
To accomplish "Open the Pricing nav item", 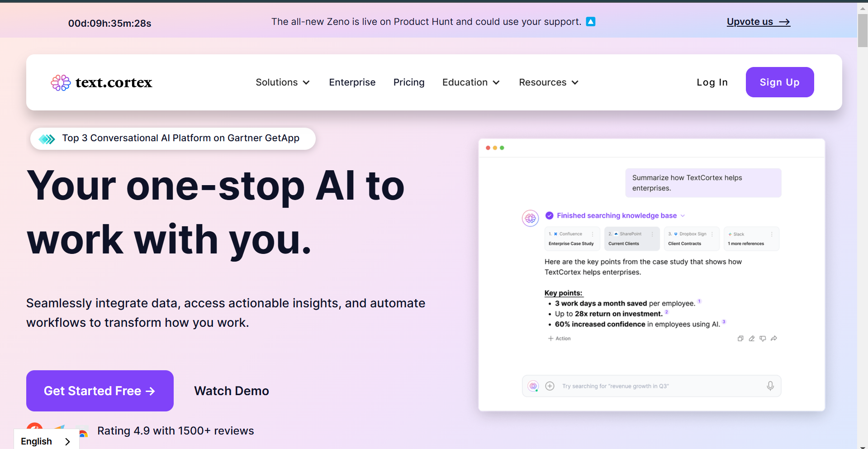I will (x=409, y=82).
